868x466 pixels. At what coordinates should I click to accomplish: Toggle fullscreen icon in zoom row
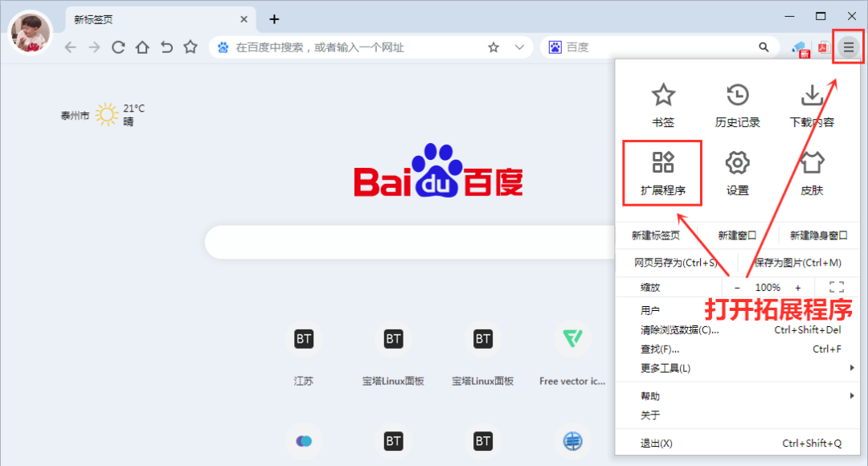(837, 287)
